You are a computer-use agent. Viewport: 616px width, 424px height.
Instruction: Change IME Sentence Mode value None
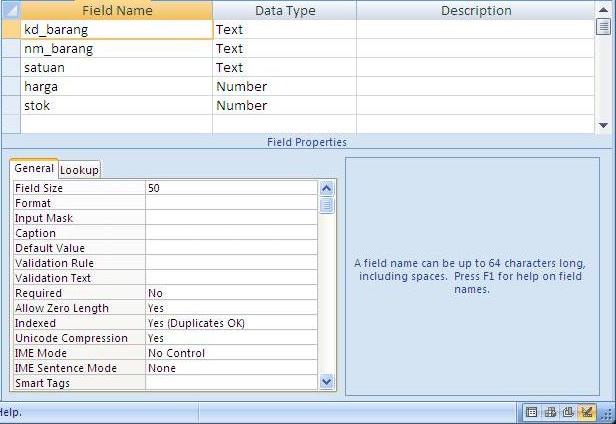coord(231,368)
